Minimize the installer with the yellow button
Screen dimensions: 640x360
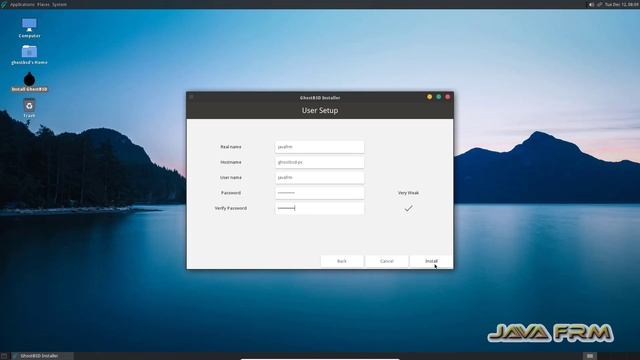pyautogui.click(x=429, y=97)
